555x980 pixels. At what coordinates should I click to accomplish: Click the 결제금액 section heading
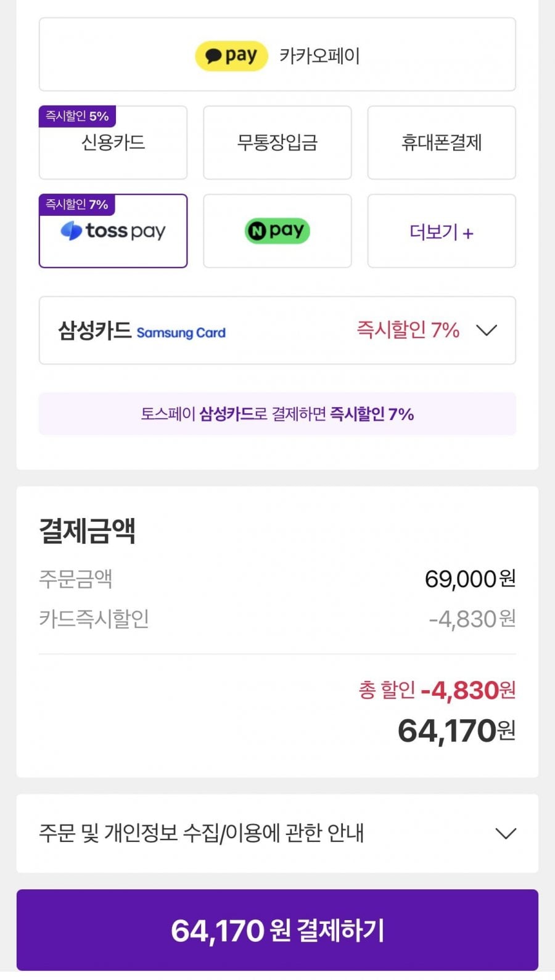pyautogui.click(x=87, y=531)
